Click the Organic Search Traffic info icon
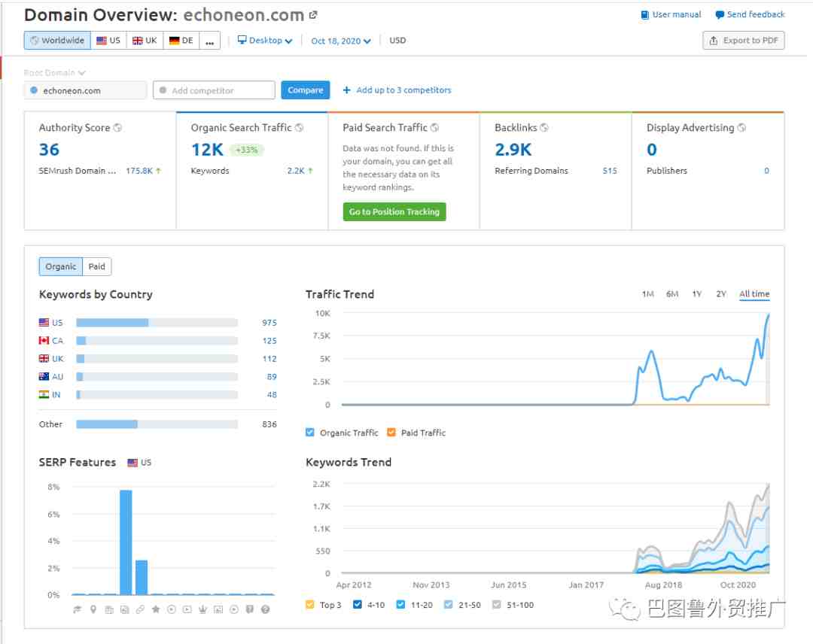The image size is (813, 644). [x=299, y=127]
